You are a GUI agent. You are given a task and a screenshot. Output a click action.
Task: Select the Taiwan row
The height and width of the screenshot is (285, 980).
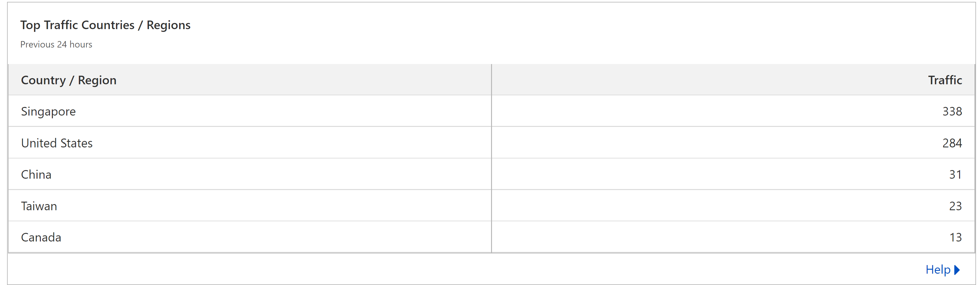491,206
